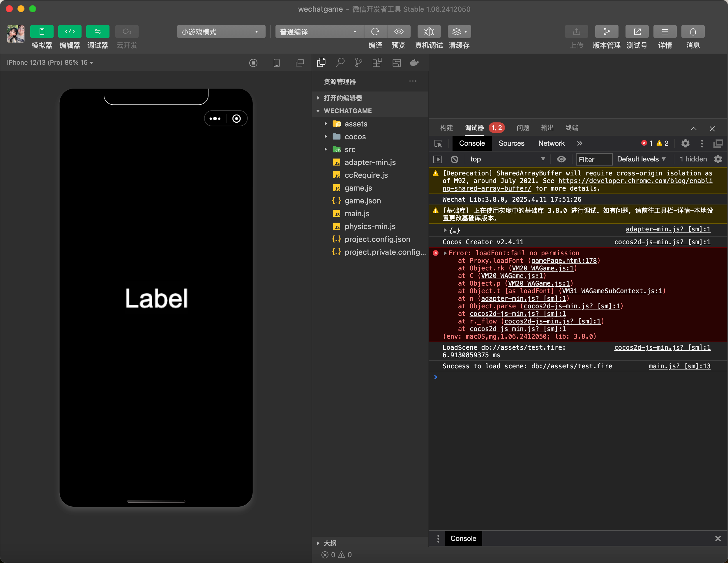Switch to the Sources tab
Screen dimensions: 728x563
tap(511, 143)
